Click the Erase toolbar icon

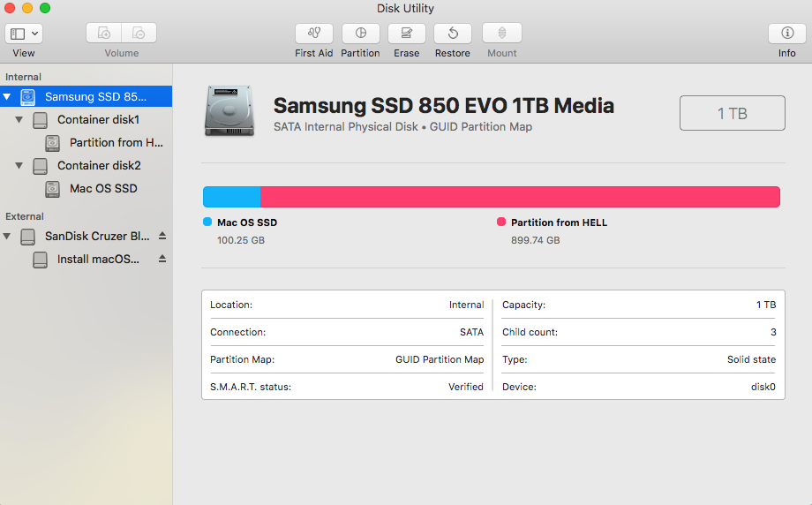tap(407, 34)
